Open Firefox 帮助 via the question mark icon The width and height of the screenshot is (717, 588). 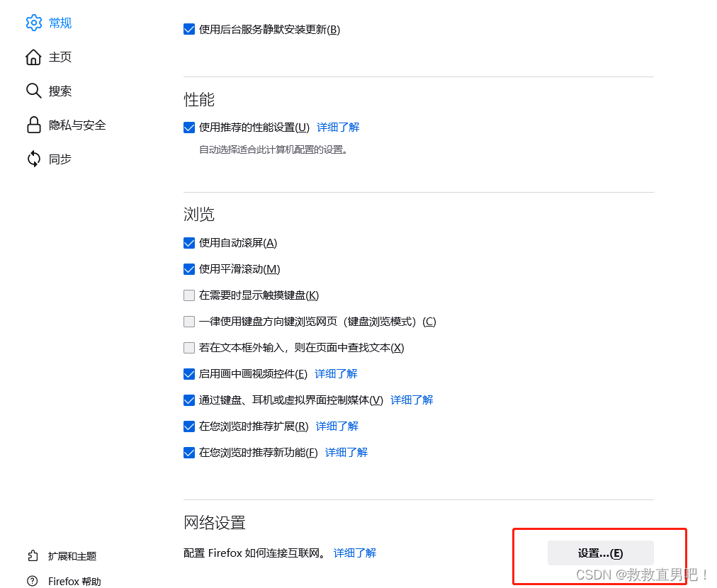click(x=33, y=581)
